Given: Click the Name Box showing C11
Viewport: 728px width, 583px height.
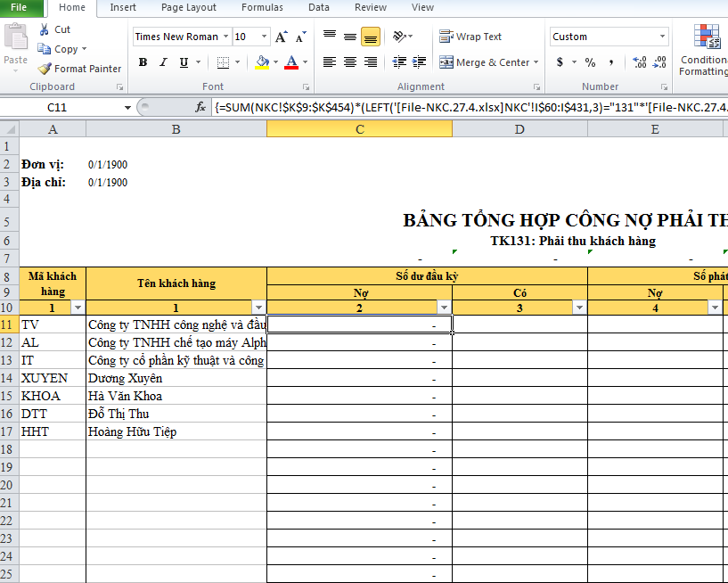Looking at the screenshot, I should (57, 108).
